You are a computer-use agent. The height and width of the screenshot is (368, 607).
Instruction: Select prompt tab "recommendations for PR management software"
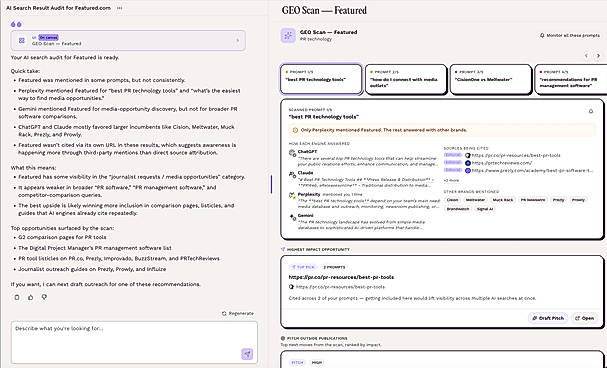571,79
